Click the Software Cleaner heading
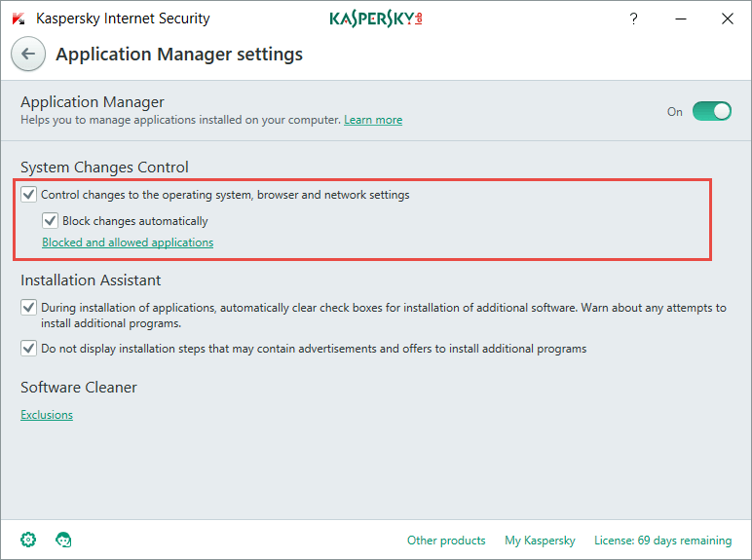The height and width of the screenshot is (560, 752). 79,388
